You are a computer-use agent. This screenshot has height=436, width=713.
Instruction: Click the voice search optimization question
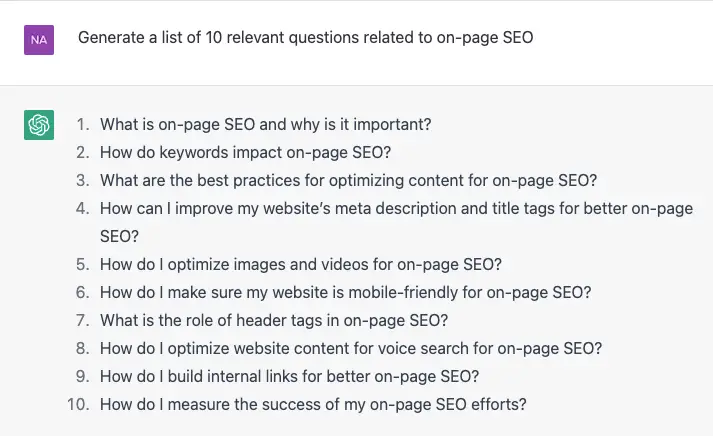click(351, 349)
